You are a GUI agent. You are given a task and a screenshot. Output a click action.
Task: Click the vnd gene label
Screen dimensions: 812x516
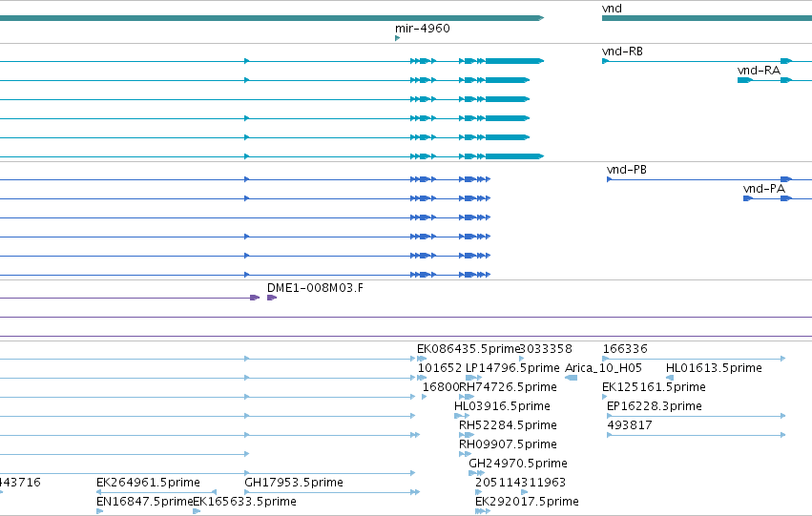pyautogui.click(x=612, y=9)
